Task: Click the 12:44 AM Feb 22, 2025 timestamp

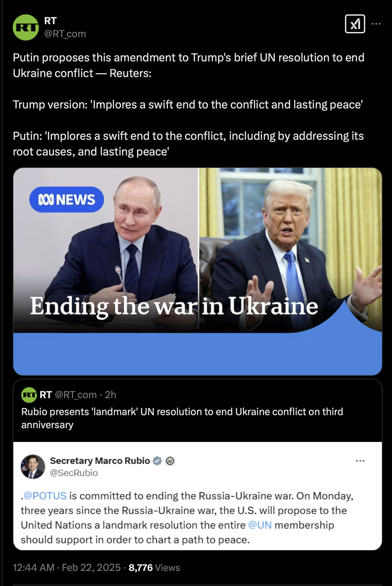Action: 67,568
